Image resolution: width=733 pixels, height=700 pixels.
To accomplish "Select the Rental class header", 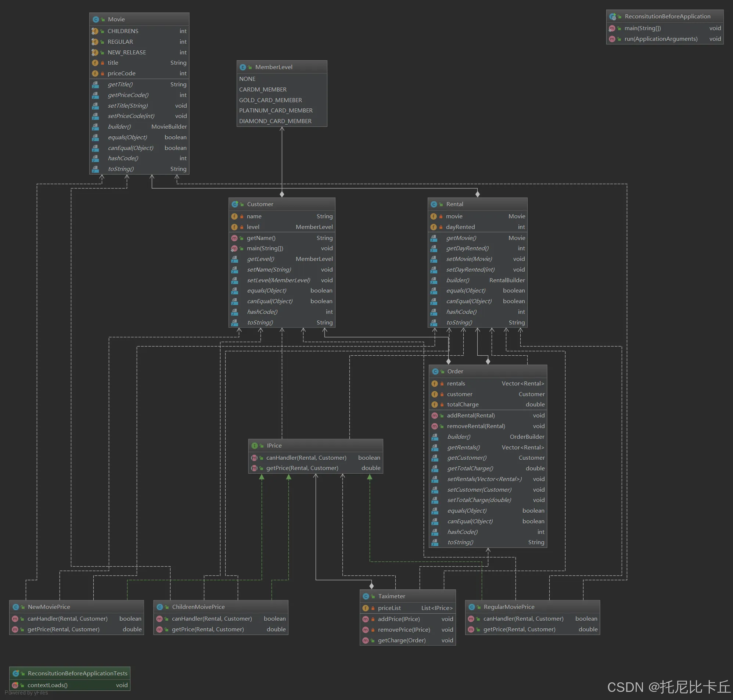I will coord(454,204).
